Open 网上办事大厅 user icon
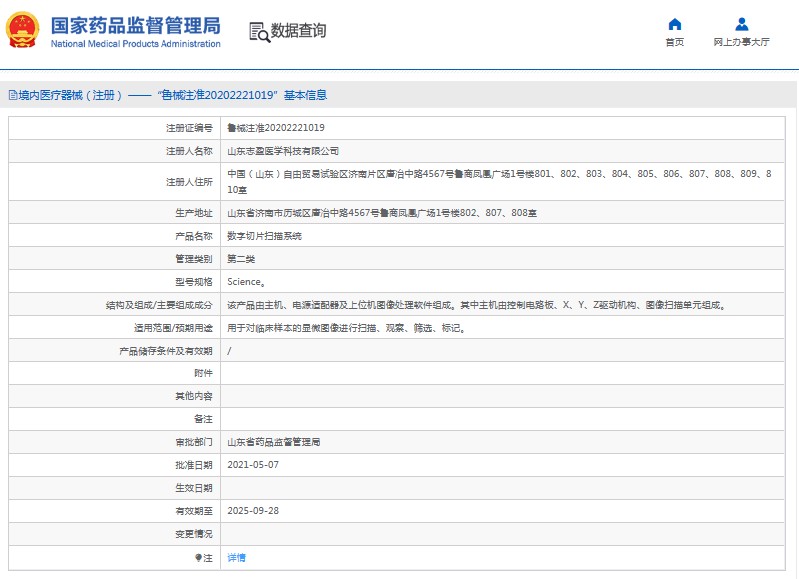The width and height of the screenshot is (799, 579). click(x=741, y=24)
